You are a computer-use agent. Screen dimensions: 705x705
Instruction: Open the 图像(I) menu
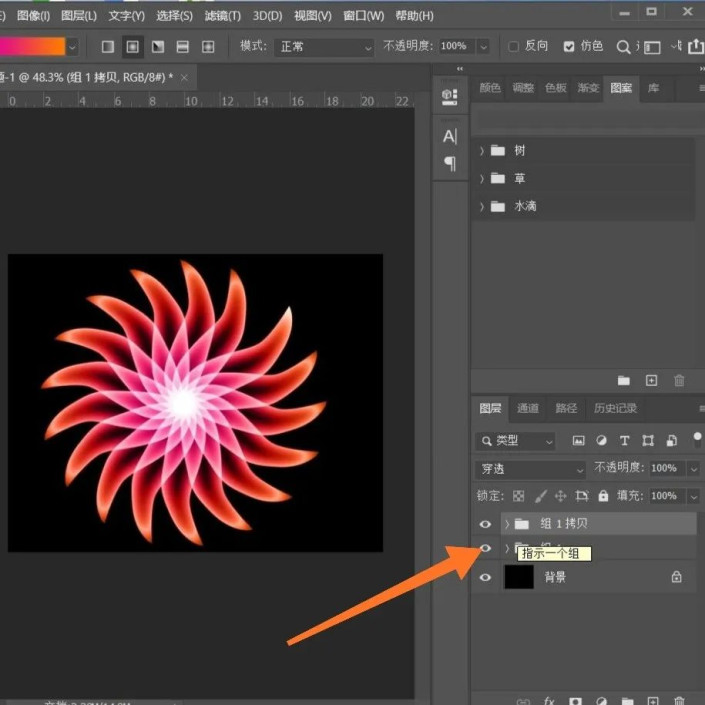click(x=33, y=16)
